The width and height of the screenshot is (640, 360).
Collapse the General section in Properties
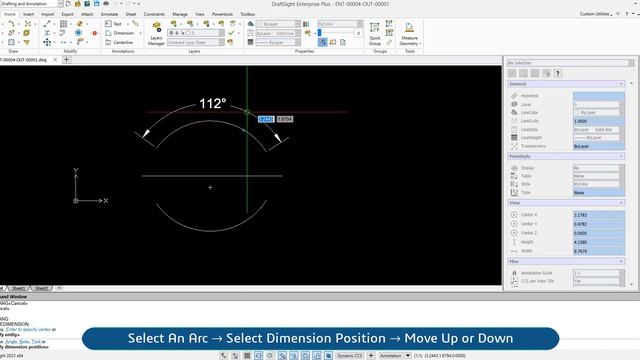click(621, 84)
